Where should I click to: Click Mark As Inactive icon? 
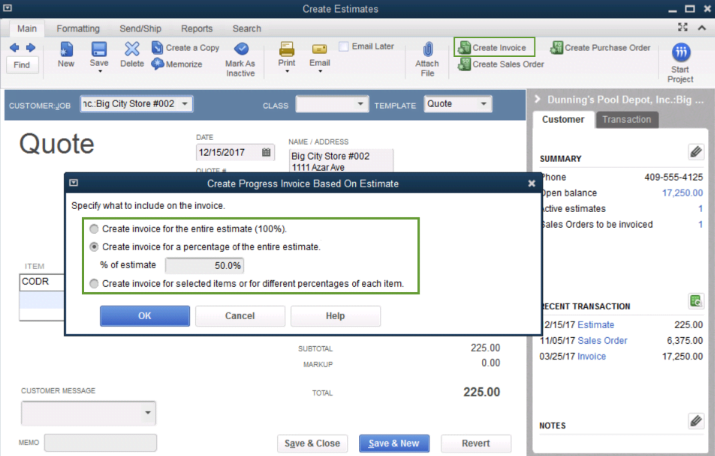click(x=241, y=49)
